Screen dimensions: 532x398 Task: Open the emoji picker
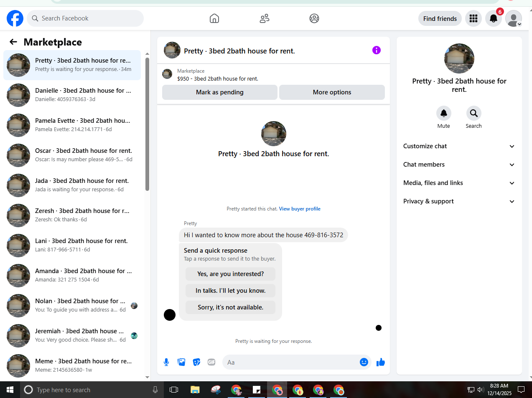364,362
